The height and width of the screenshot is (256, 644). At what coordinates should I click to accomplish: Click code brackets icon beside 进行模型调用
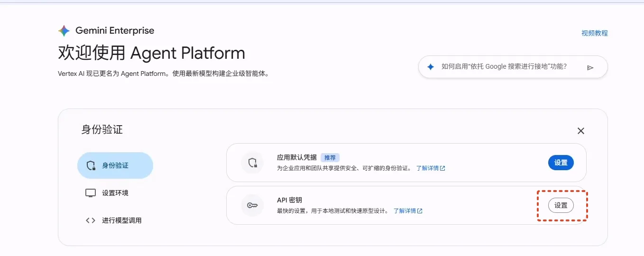click(91, 220)
